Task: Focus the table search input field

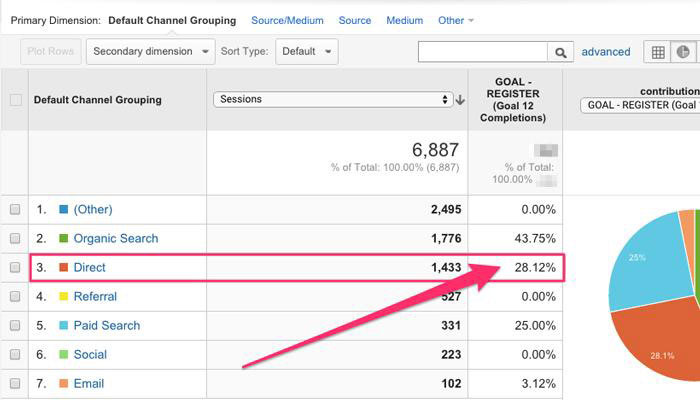Action: click(483, 52)
